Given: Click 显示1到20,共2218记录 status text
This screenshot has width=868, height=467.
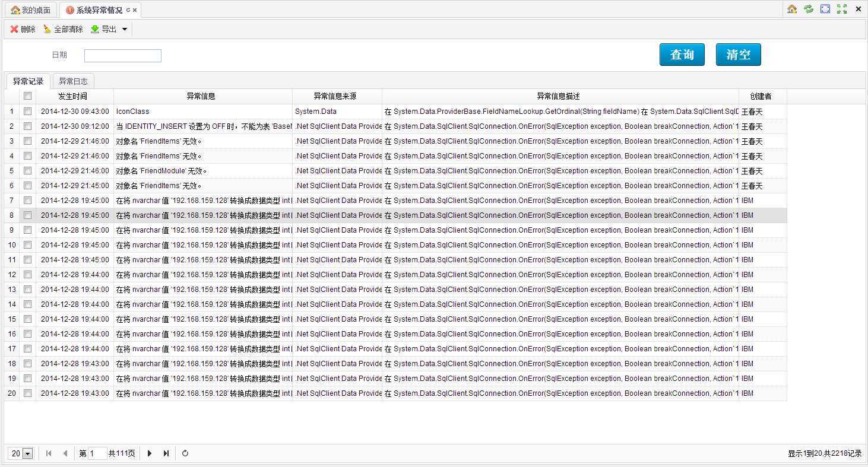Looking at the screenshot, I should pos(825,453).
